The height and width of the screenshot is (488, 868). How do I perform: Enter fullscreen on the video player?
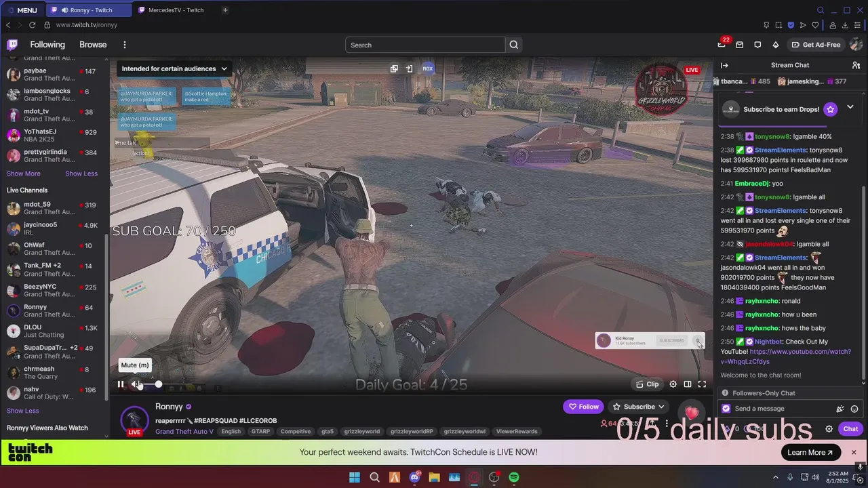pyautogui.click(x=703, y=384)
